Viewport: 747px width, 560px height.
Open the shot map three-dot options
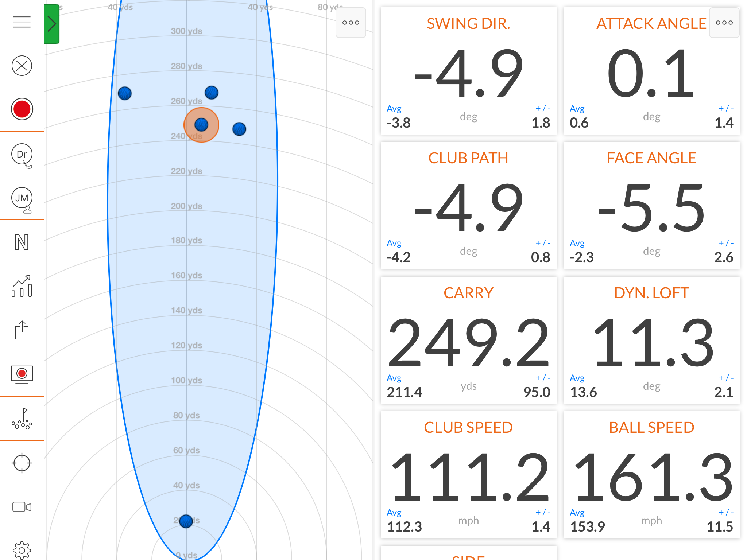(351, 23)
